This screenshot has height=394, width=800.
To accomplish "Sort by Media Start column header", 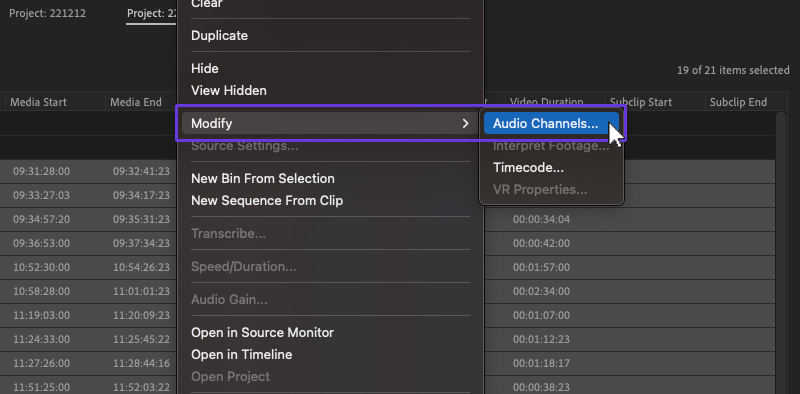I will click(x=38, y=102).
